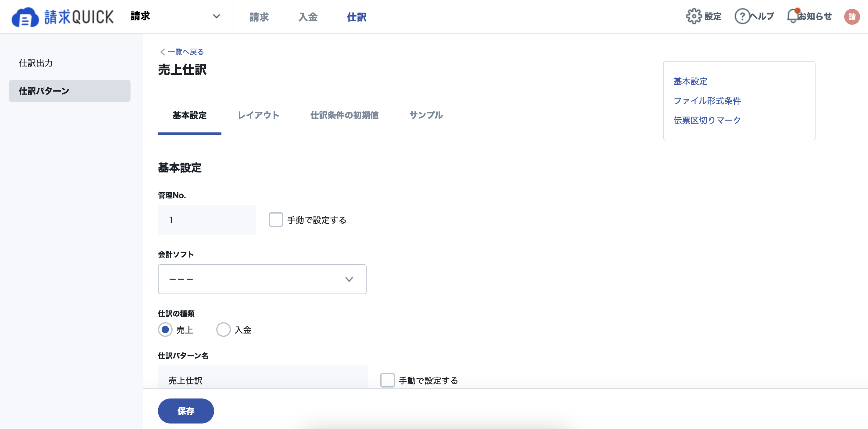Screen dimensions: 868x429
Task: Click the 保存 button
Action: tap(186, 411)
